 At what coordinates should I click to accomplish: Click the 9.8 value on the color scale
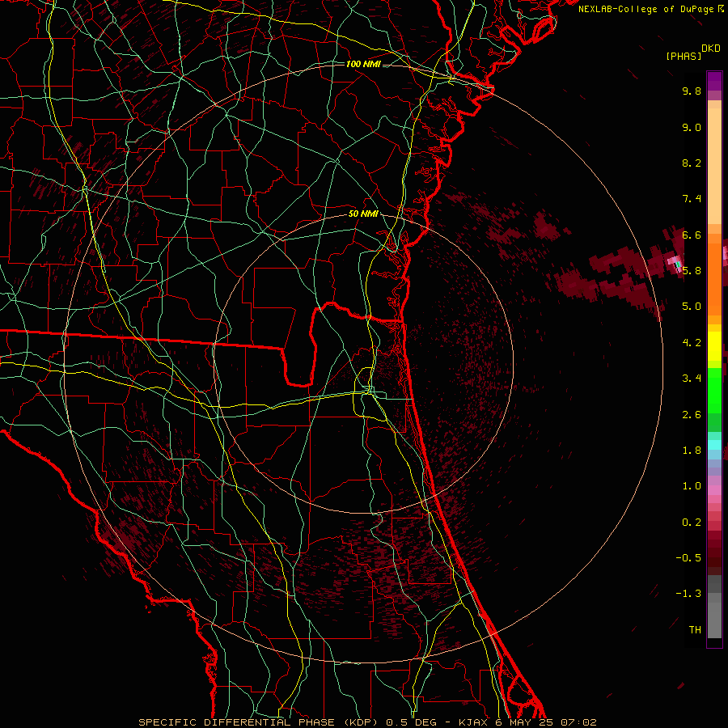692,91
